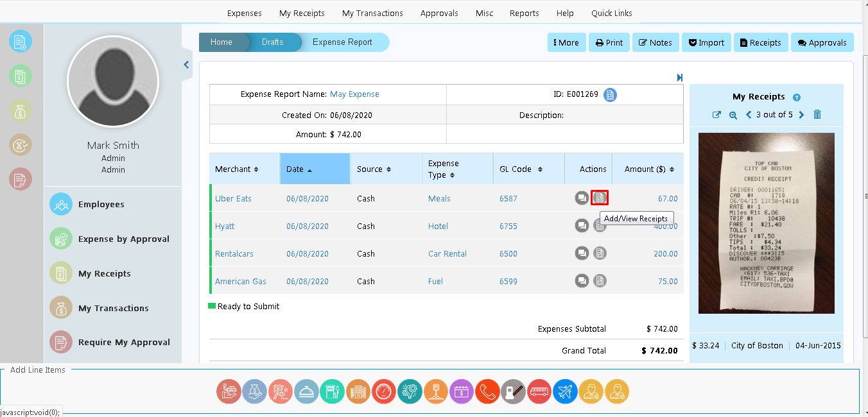Zoom into receipt with magnifier icon
Screen dimensions: 868x417
tap(733, 115)
